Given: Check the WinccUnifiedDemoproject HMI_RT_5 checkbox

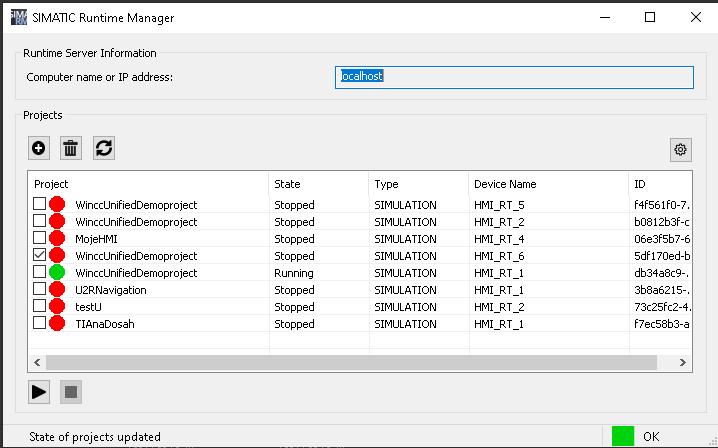Looking at the screenshot, I should [40, 203].
